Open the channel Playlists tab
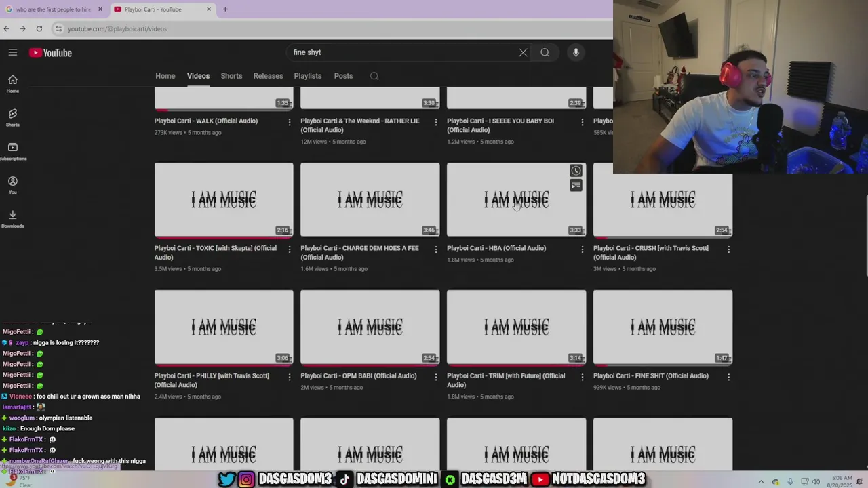Screen dimensions: 868x488 point(308,76)
